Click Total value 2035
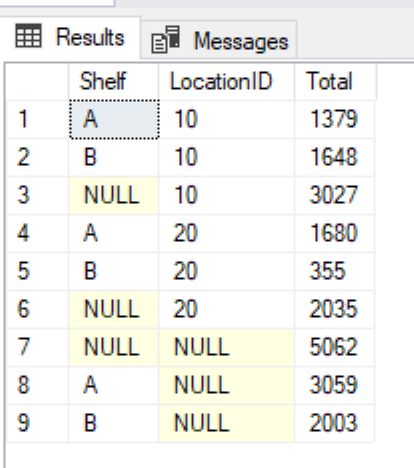The height and width of the screenshot is (468, 414). 335,309
